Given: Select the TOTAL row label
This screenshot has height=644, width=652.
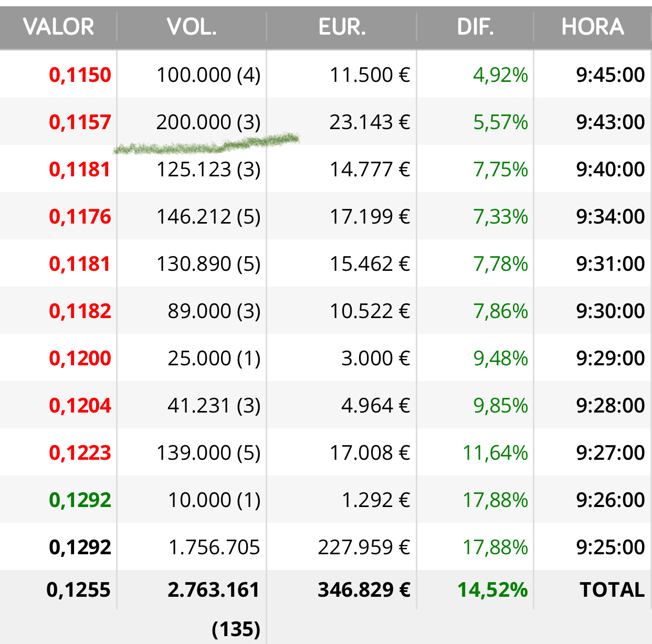Looking at the screenshot, I should coord(612,590).
